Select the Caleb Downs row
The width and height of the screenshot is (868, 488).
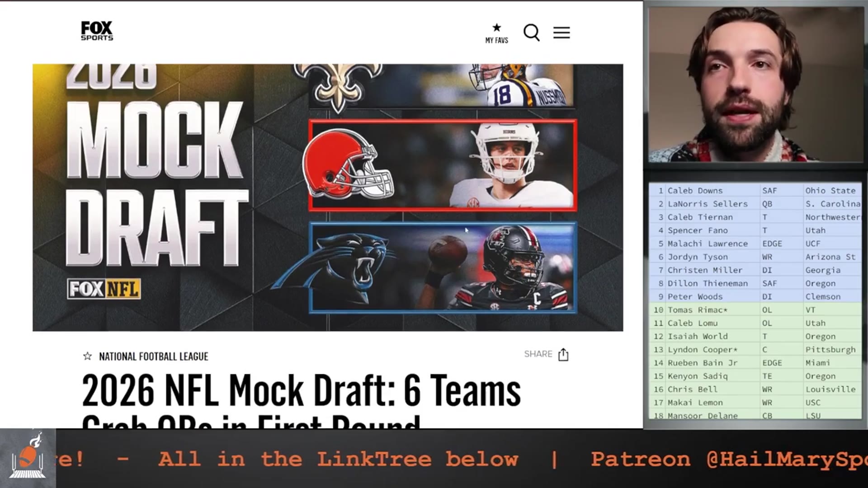[x=755, y=191]
